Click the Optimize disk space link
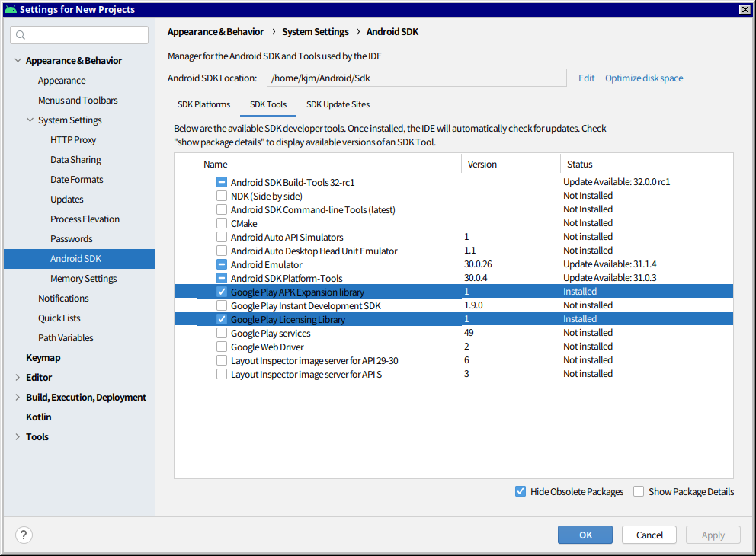Viewport: 756px width, 556px height. tap(644, 78)
